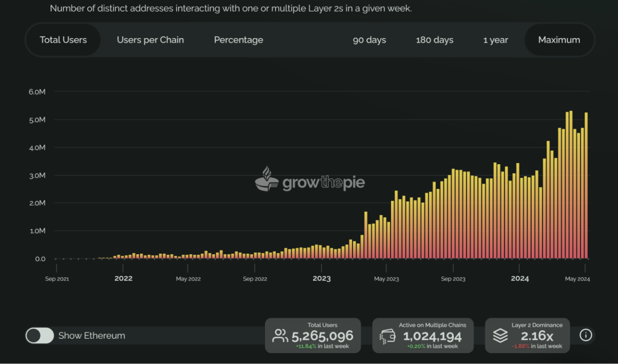Viewport: 618px width, 364px height.
Task: Pick the Maximum time range
Action: point(559,40)
